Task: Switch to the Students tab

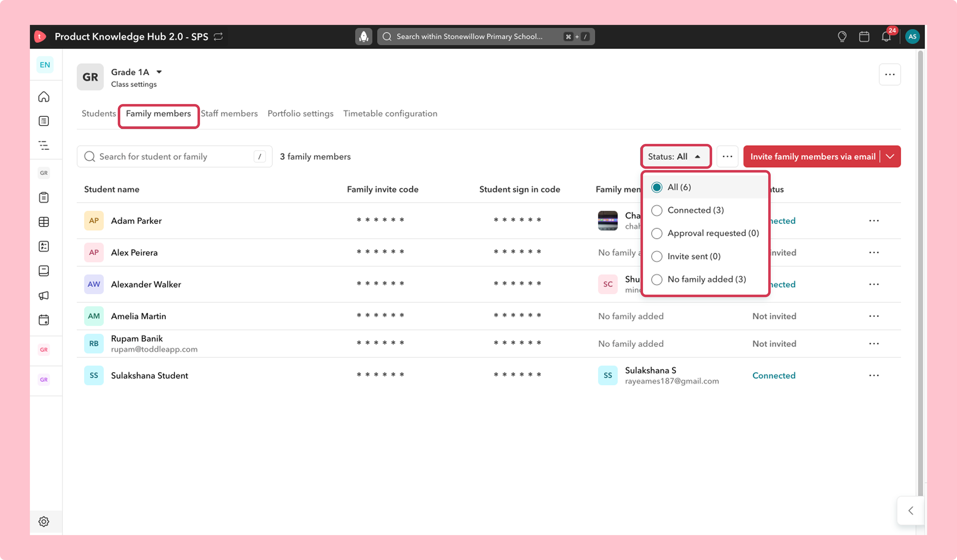Action: pyautogui.click(x=99, y=114)
